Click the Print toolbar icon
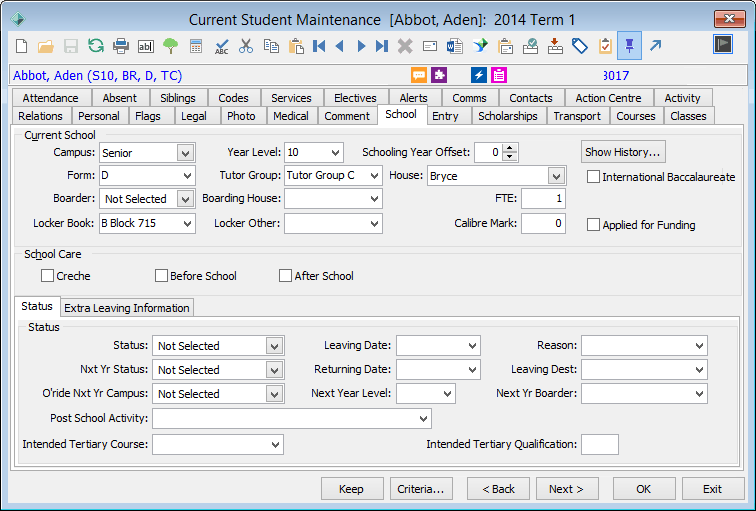 pyautogui.click(x=121, y=46)
